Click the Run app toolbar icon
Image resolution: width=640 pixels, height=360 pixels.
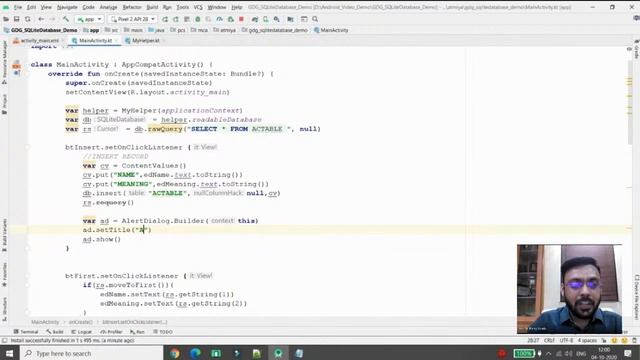click(x=165, y=19)
